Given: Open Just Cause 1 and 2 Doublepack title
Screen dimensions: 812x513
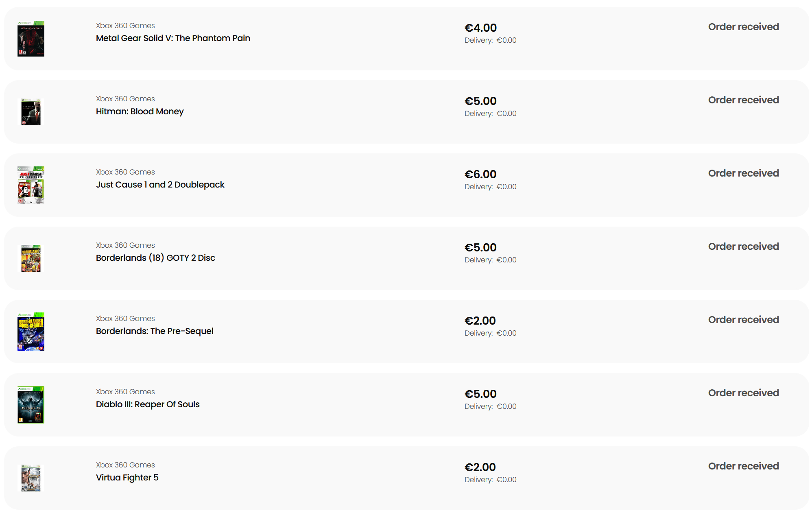Looking at the screenshot, I should coord(160,185).
